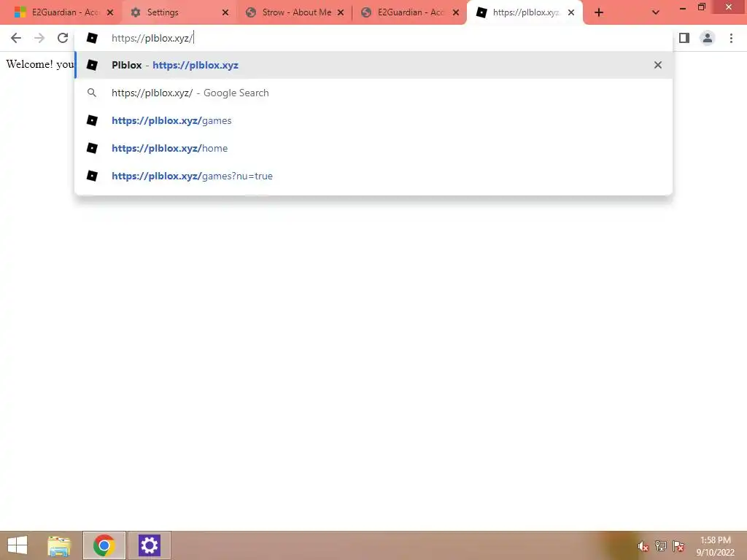Select the active plblox.xyz tab
Viewport: 747px width, 560px height.
coord(525,12)
